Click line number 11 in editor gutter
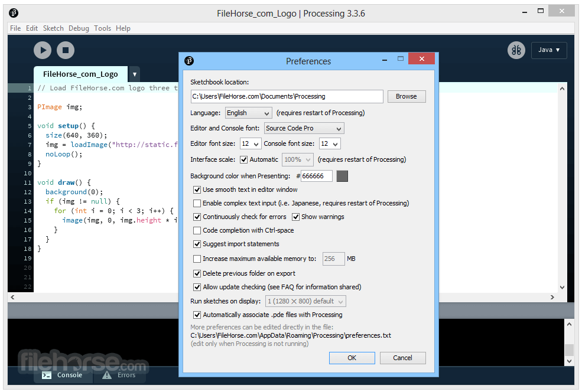 click(x=27, y=182)
